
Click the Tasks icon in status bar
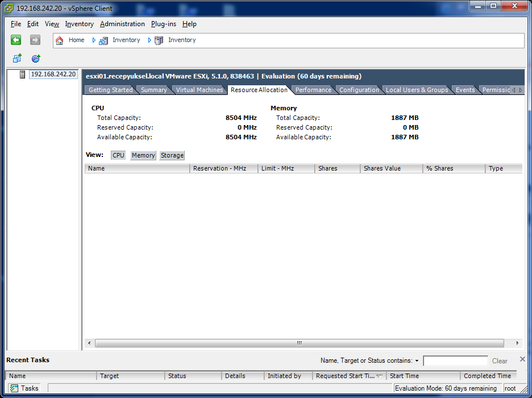(x=14, y=388)
